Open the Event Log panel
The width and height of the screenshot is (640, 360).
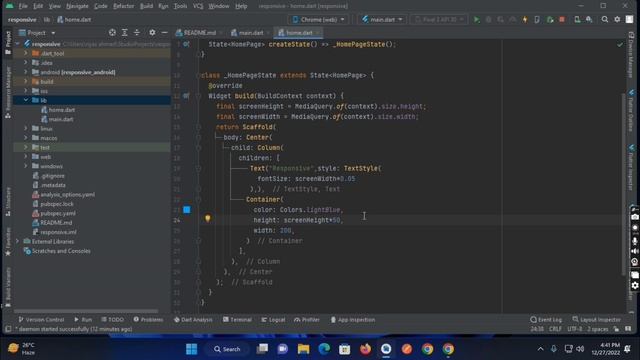(546, 320)
